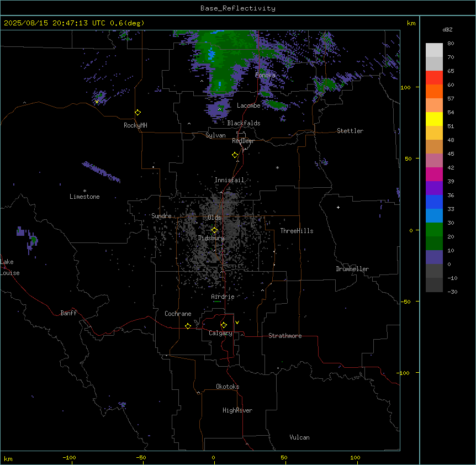This screenshot has height=465, width=476.
Task: Select the km unit label at top right
Action: pyautogui.click(x=411, y=23)
